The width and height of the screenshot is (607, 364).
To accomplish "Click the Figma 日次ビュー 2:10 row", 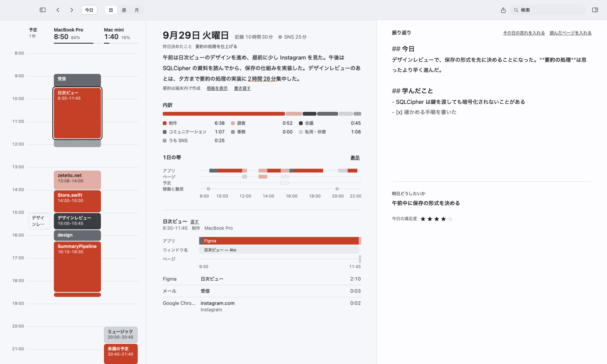I will 262,279.
